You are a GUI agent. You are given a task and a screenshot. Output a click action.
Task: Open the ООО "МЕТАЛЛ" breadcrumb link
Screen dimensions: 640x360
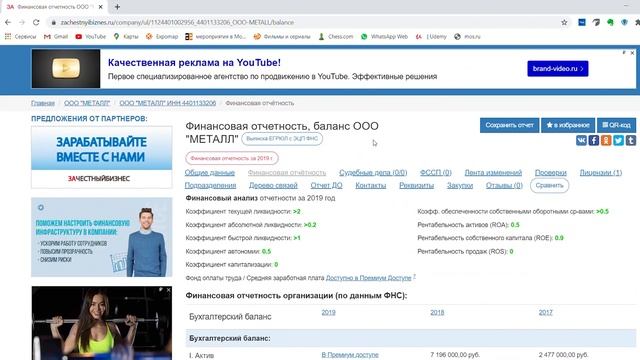coord(87,103)
